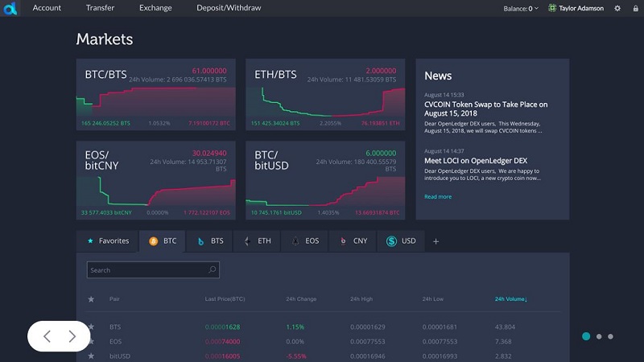Sort by Last Price(BTC) header
The height and width of the screenshot is (362, 644).
click(x=225, y=298)
